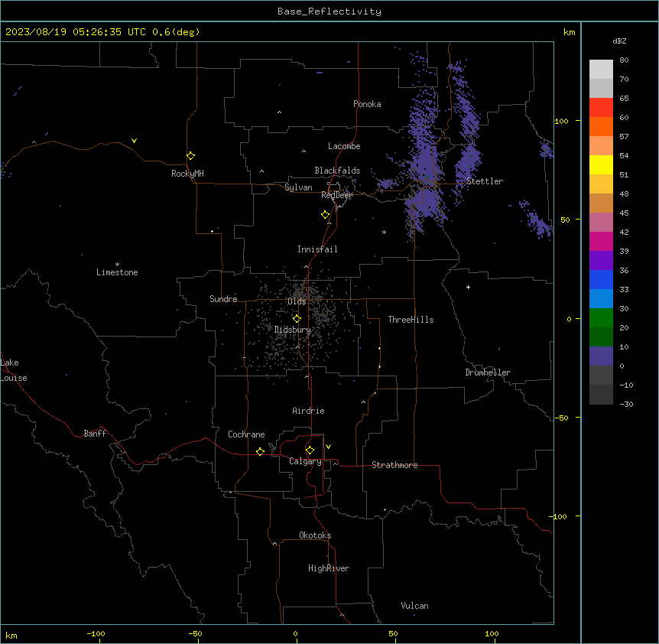Click the blue 36 dBZ legend swatch
Viewport: 659px width, 644px height.
click(x=601, y=279)
